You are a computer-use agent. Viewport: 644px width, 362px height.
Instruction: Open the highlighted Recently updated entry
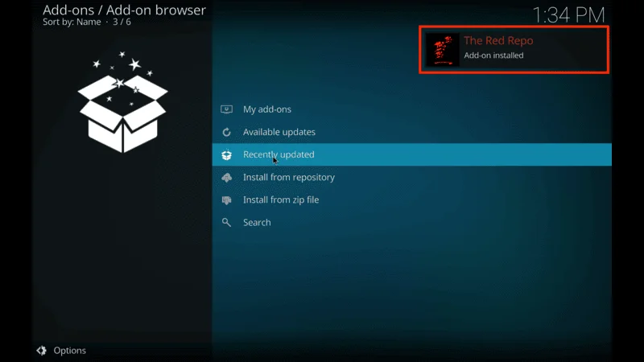(279, 154)
